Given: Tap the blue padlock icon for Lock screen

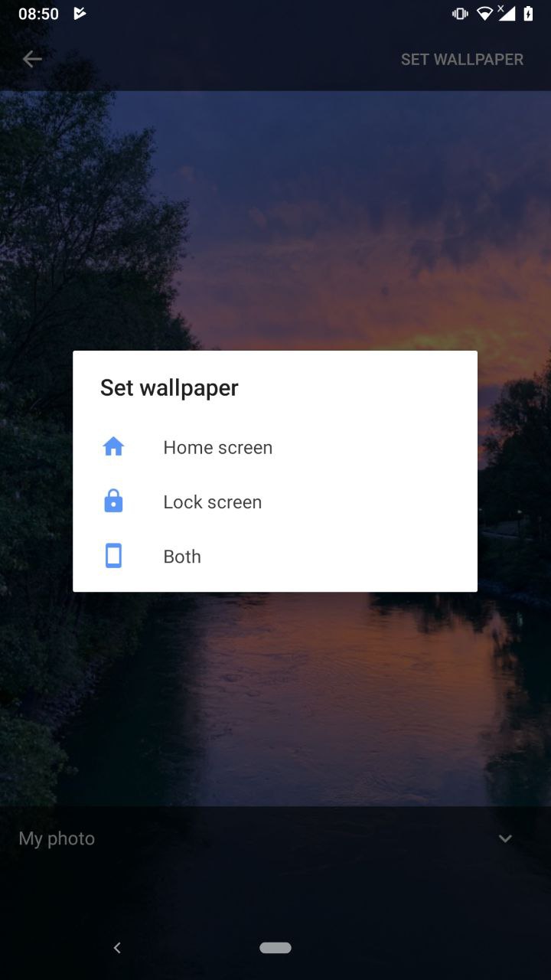Looking at the screenshot, I should pos(113,501).
